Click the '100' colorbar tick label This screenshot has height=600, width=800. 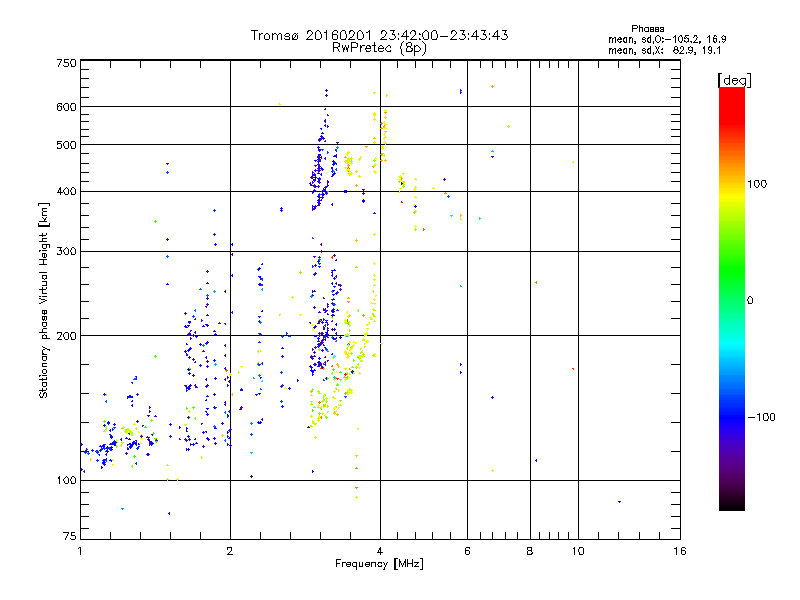[757, 184]
